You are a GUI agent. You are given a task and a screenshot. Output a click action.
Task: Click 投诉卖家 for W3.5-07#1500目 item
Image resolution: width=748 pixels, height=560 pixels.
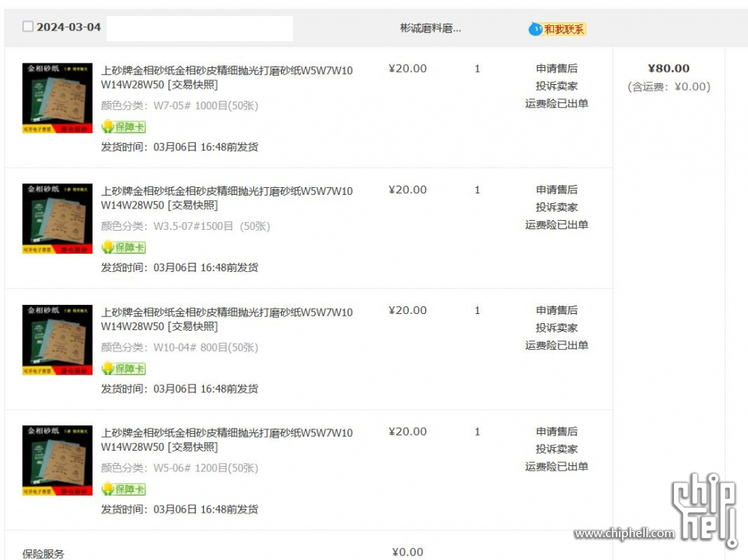pyautogui.click(x=557, y=208)
